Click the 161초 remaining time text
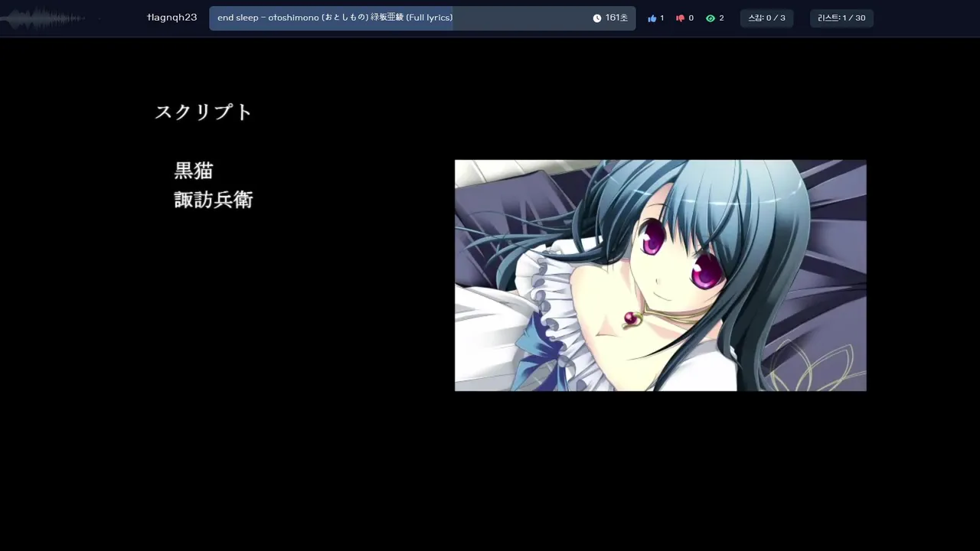The image size is (980, 551). (616, 18)
